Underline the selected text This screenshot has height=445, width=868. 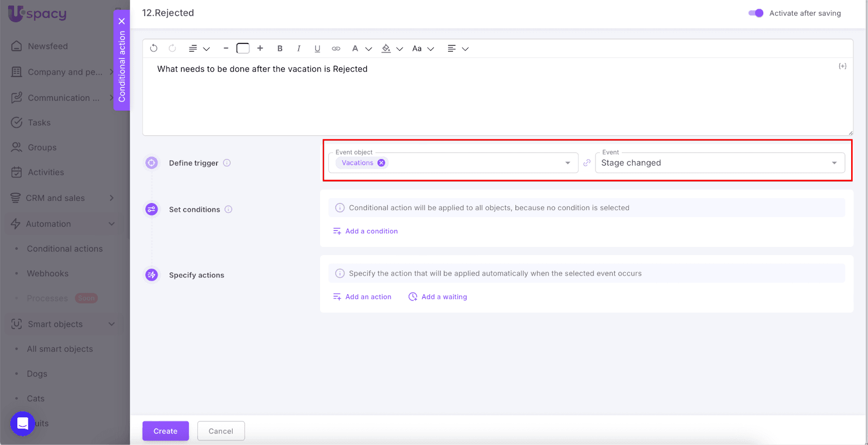click(317, 48)
